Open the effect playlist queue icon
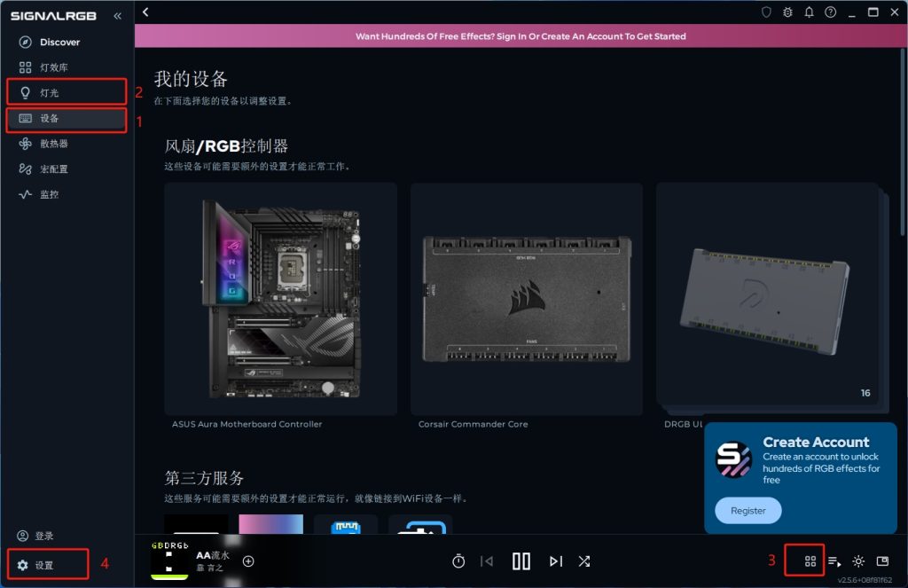908x588 pixels. click(x=834, y=561)
